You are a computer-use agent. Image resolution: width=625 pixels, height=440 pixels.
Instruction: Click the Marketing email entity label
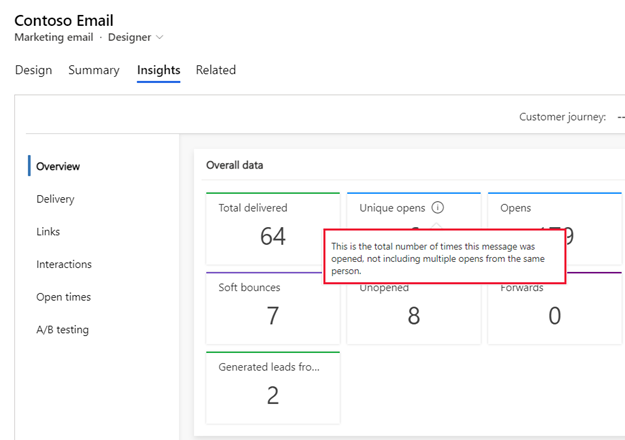(x=54, y=37)
